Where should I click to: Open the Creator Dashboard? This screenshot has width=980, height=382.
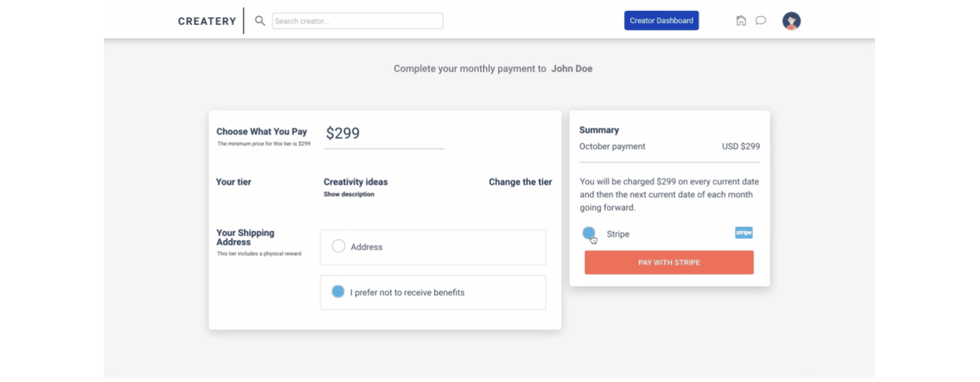coord(661,20)
